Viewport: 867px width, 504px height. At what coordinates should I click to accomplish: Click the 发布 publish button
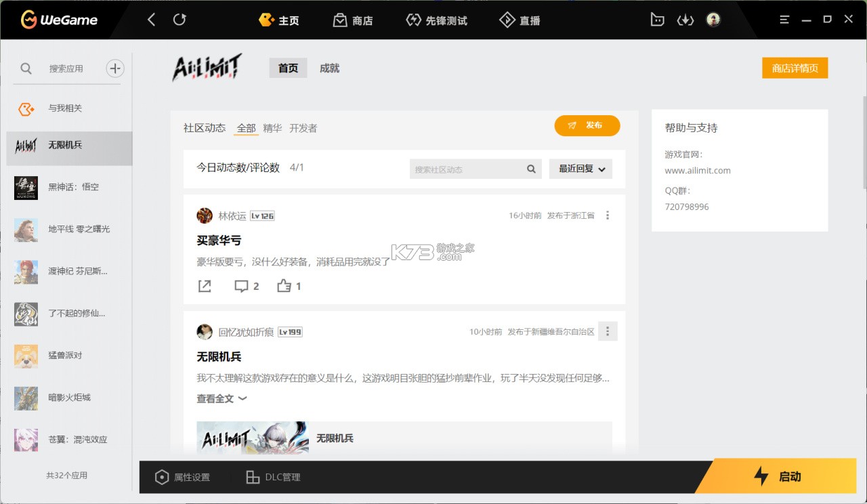click(x=587, y=125)
